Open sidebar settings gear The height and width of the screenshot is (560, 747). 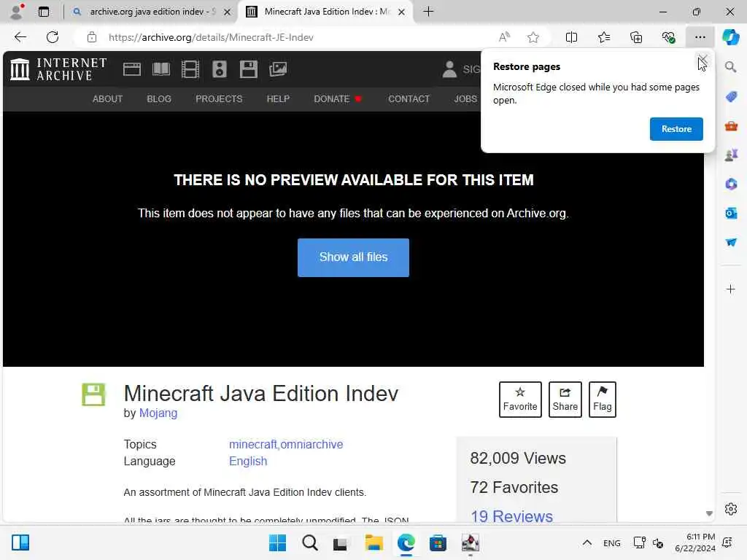click(x=731, y=509)
